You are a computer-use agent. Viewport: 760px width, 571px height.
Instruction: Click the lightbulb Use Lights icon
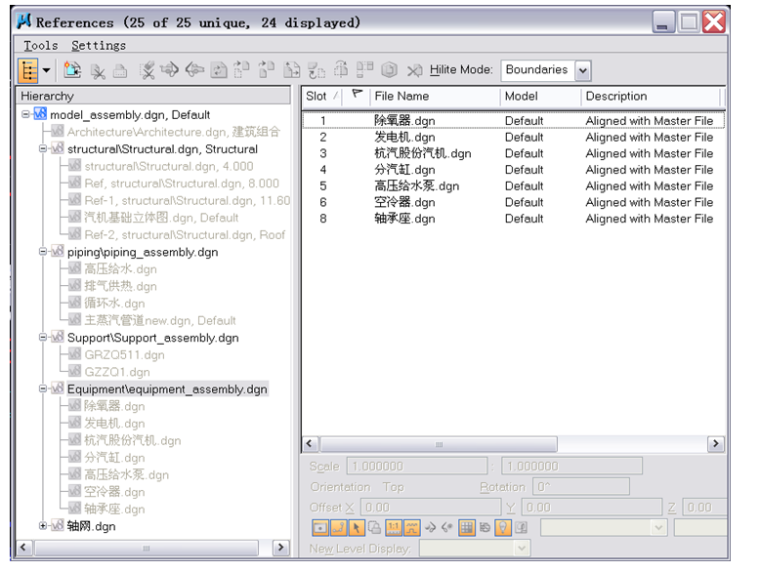coord(503,528)
